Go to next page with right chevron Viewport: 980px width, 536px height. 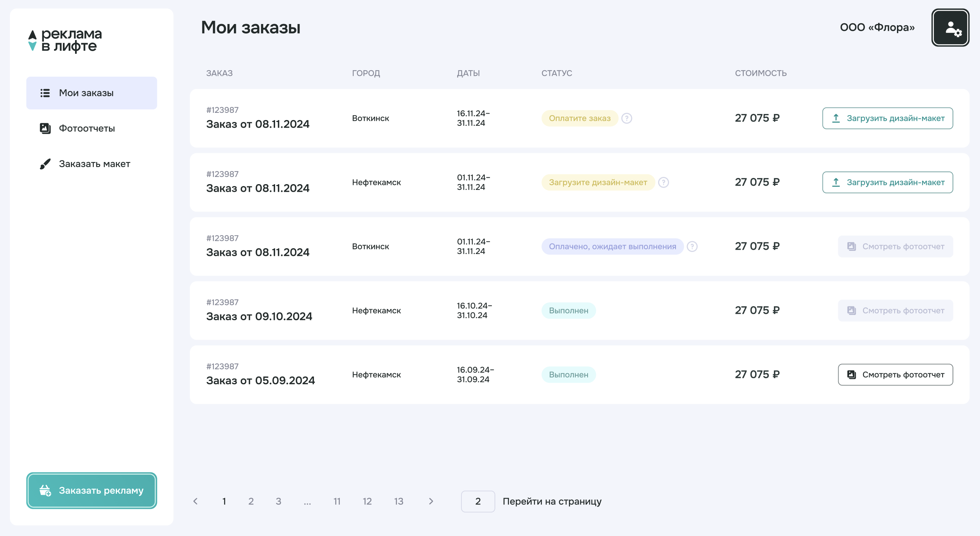(431, 501)
